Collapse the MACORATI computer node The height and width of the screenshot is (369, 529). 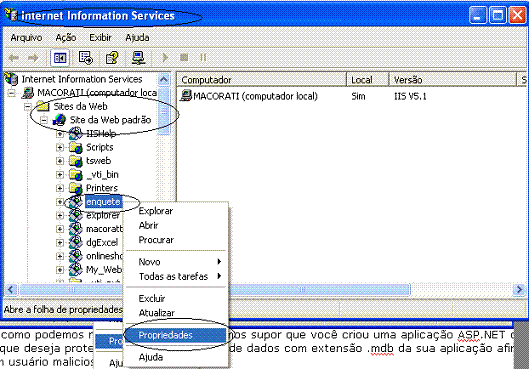point(11,93)
